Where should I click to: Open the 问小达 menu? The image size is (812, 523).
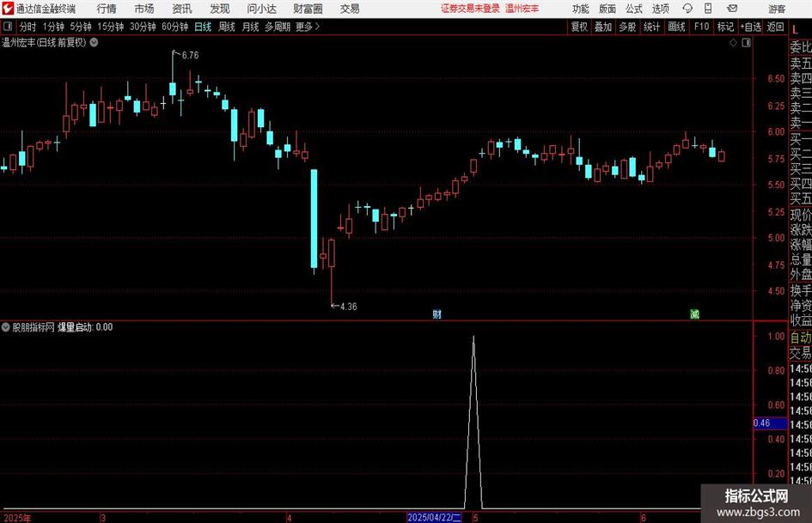pos(261,9)
